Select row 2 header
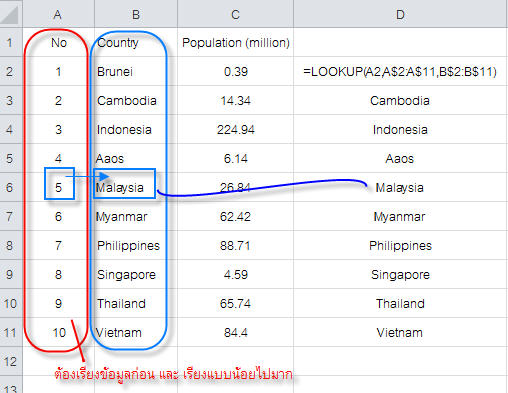Screen dimensions: 508x393 [11, 71]
